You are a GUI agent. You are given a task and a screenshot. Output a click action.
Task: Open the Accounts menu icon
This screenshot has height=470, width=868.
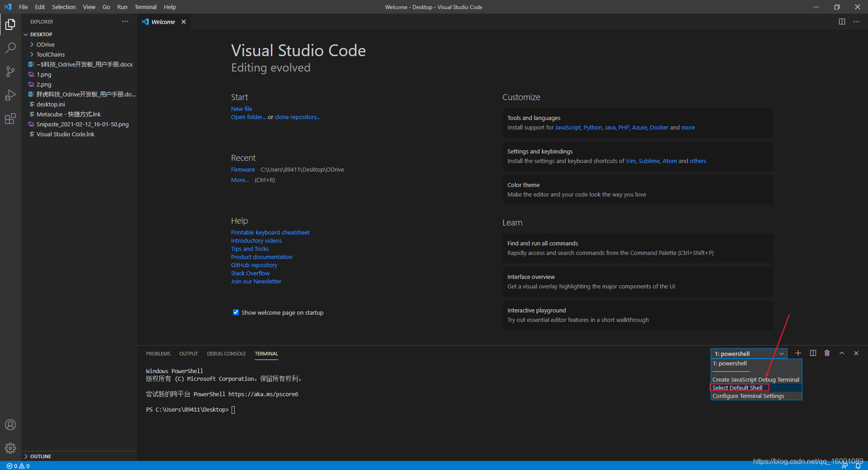(x=10, y=425)
